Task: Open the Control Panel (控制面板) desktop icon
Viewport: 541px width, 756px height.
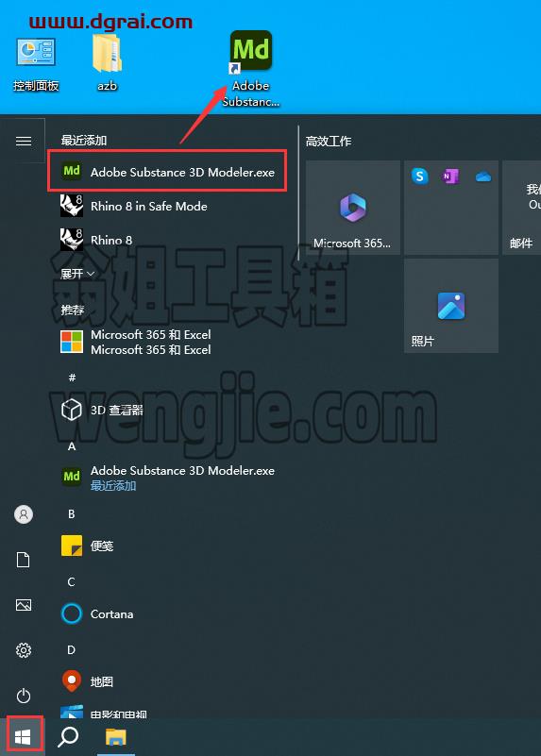Action: (x=36, y=64)
